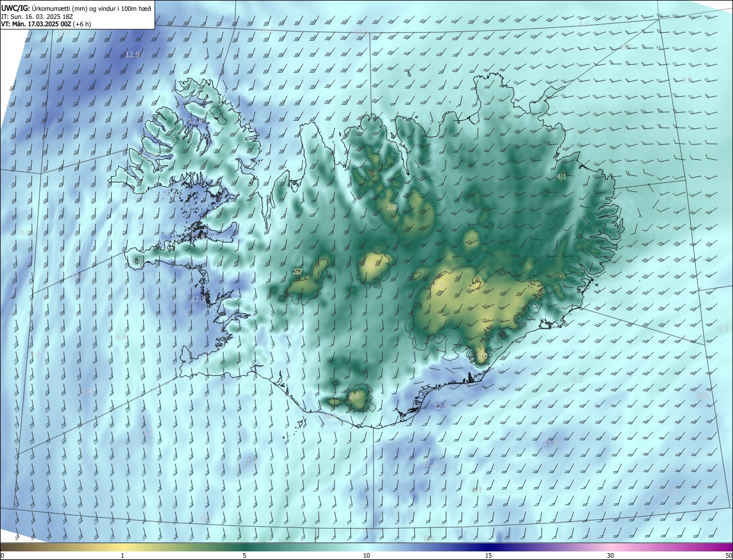
Task: Click the precipitation color scale bar
Action: pyautogui.click(x=366, y=547)
